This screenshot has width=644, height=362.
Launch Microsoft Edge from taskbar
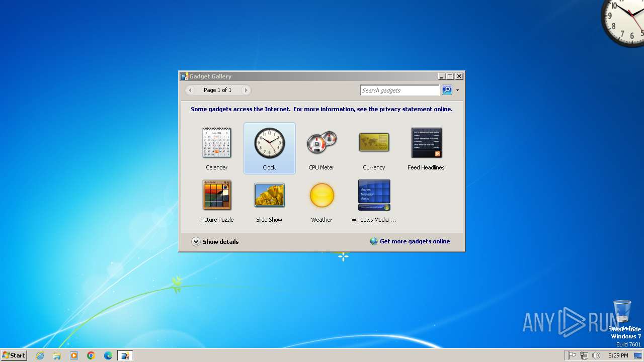108,355
